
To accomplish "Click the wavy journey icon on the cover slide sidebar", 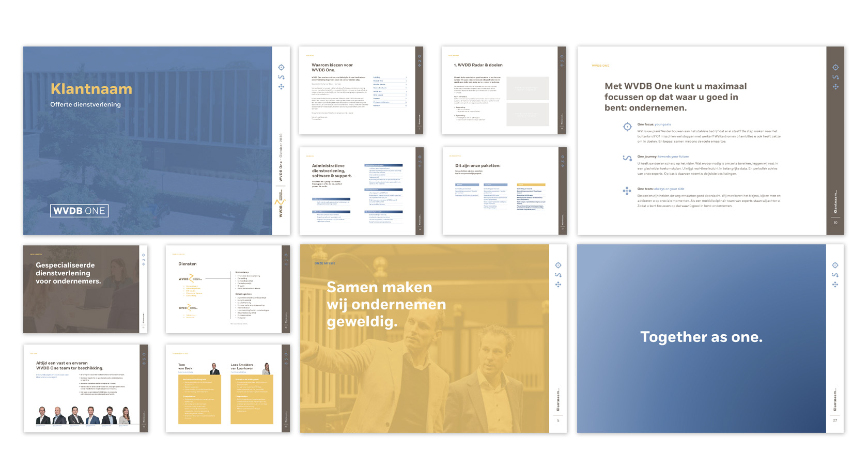I will (281, 77).
